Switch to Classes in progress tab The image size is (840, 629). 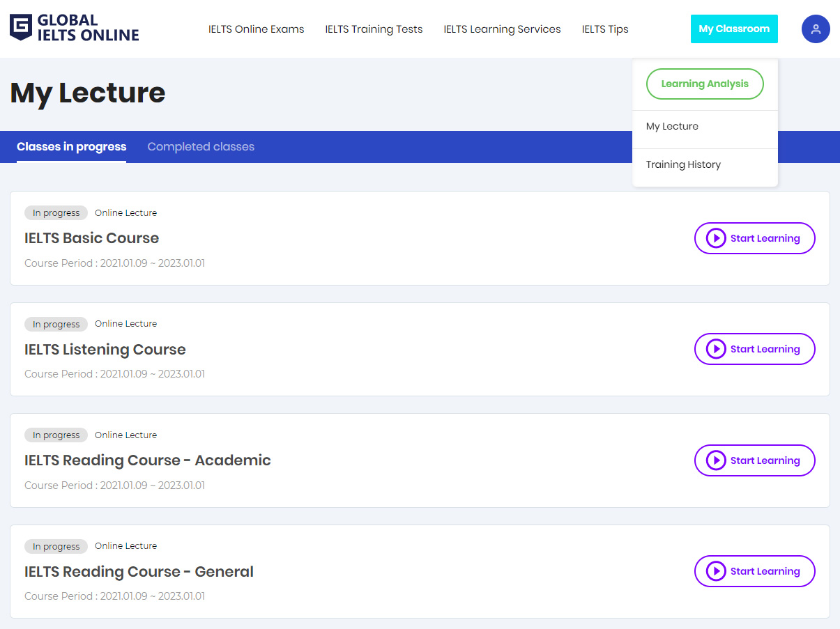[x=72, y=147]
